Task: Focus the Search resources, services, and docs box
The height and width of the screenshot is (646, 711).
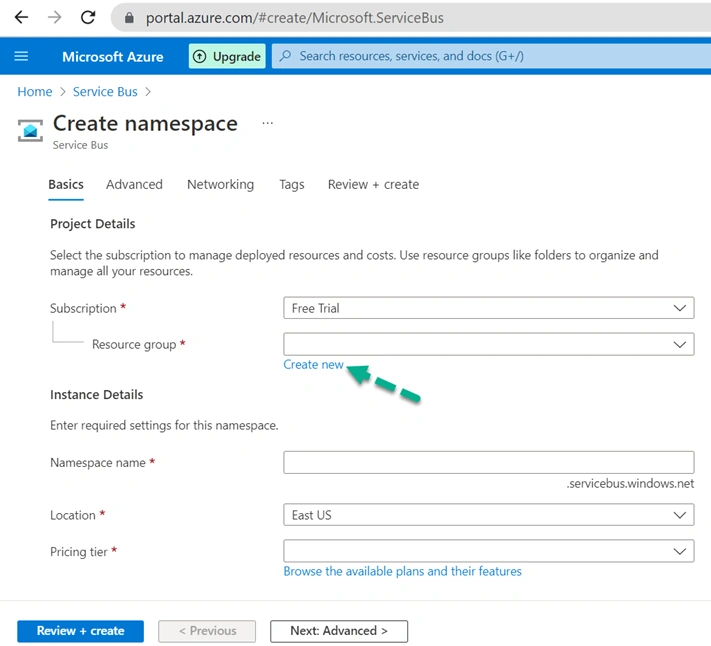Action: click(491, 56)
